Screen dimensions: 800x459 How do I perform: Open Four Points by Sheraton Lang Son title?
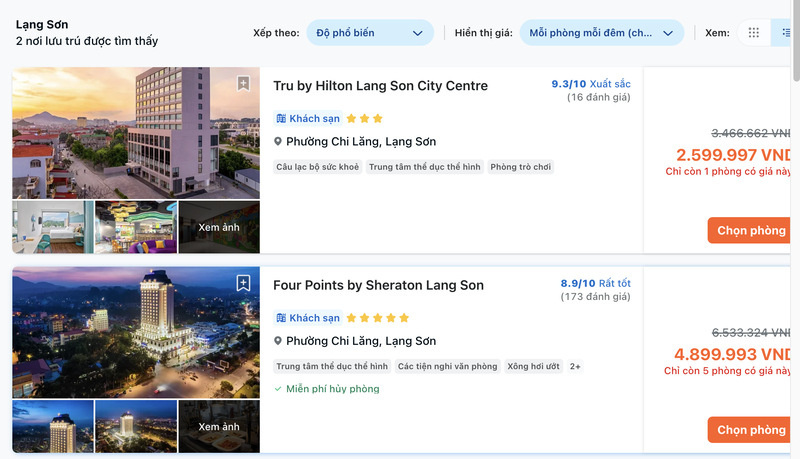coord(378,286)
